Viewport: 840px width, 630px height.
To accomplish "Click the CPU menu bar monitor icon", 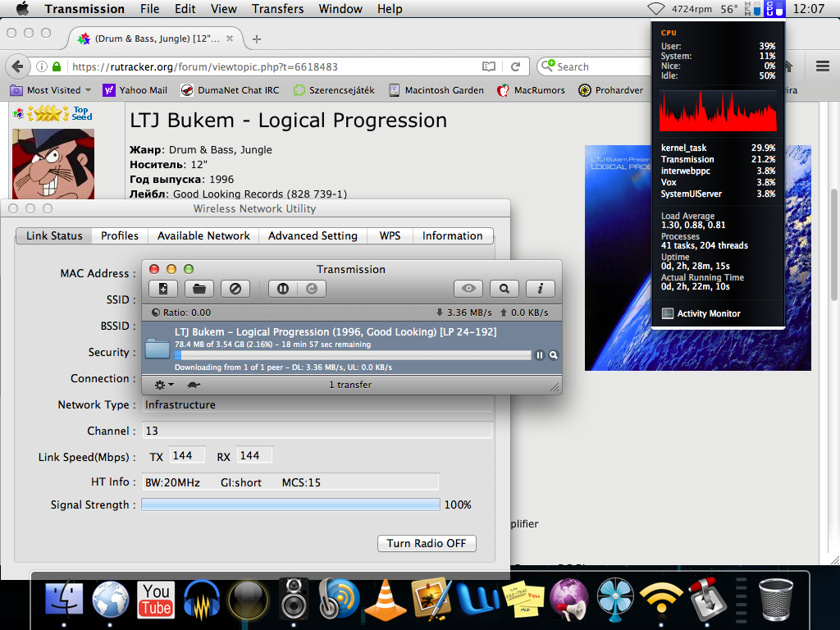I will pyautogui.click(x=774, y=8).
